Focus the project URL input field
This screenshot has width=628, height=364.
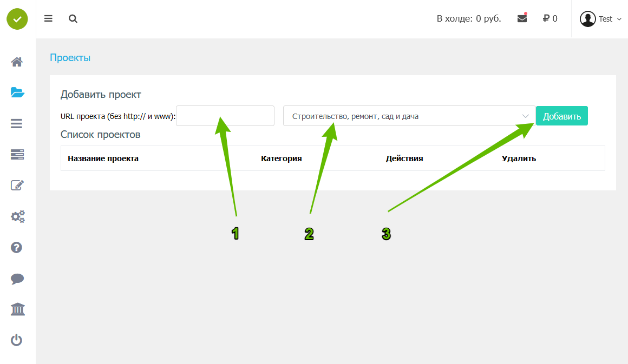[225, 116]
